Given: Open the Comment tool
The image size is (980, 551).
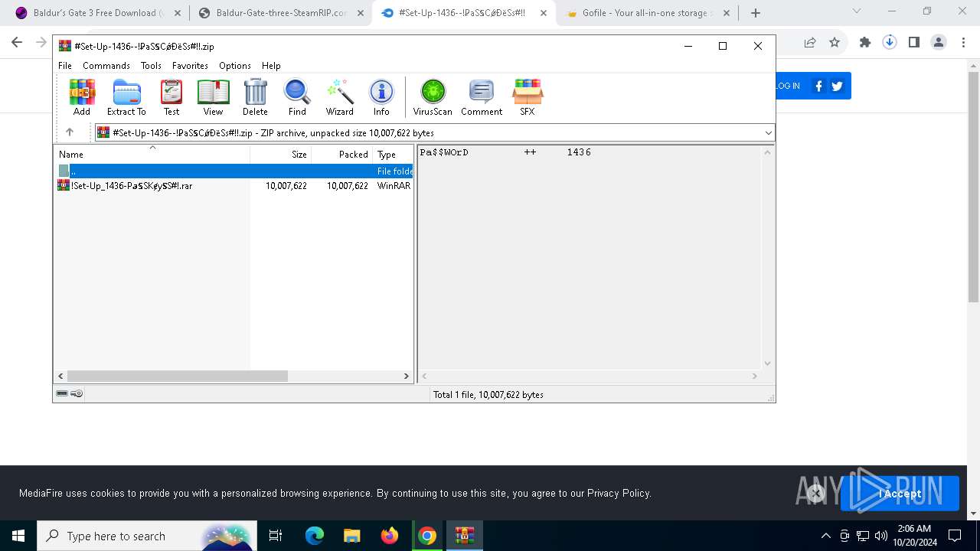Looking at the screenshot, I should tap(482, 97).
